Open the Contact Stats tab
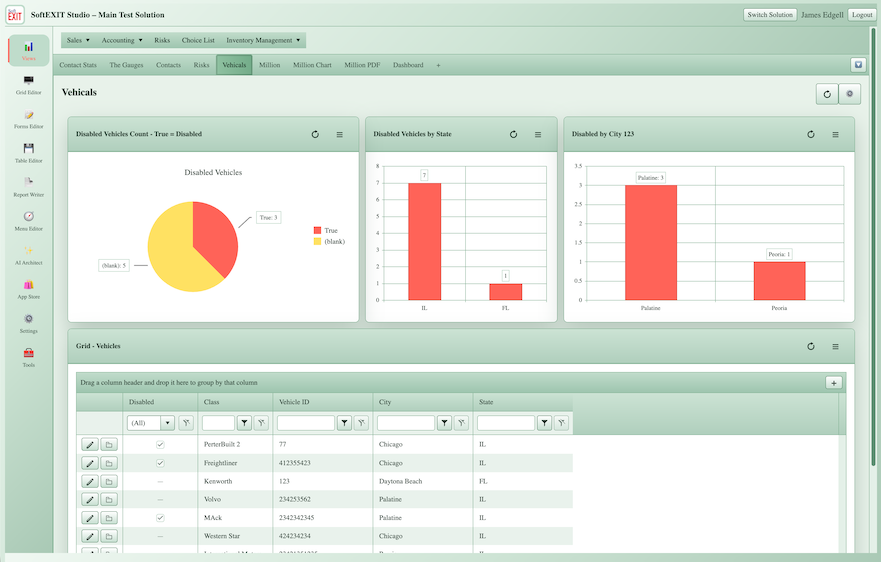The height and width of the screenshot is (562, 881). tap(78, 65)
